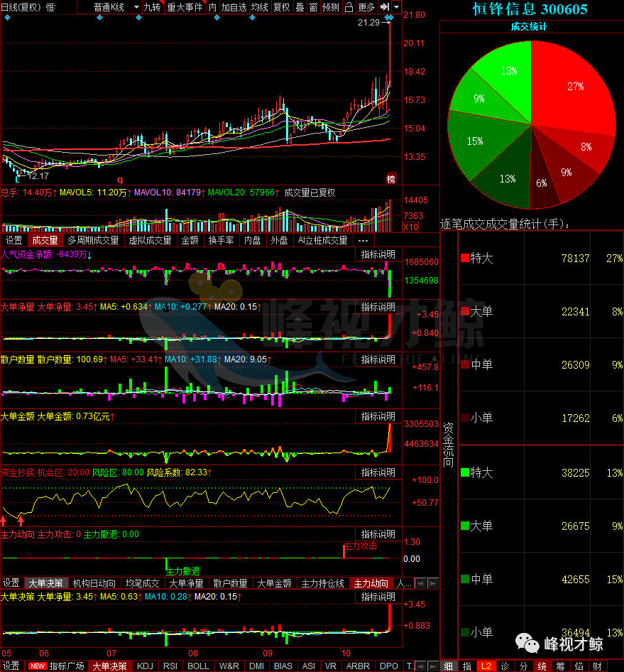
Task: Click the NEW 指标广场 badge in the bottom bar
Action: [x=56, y=666]
